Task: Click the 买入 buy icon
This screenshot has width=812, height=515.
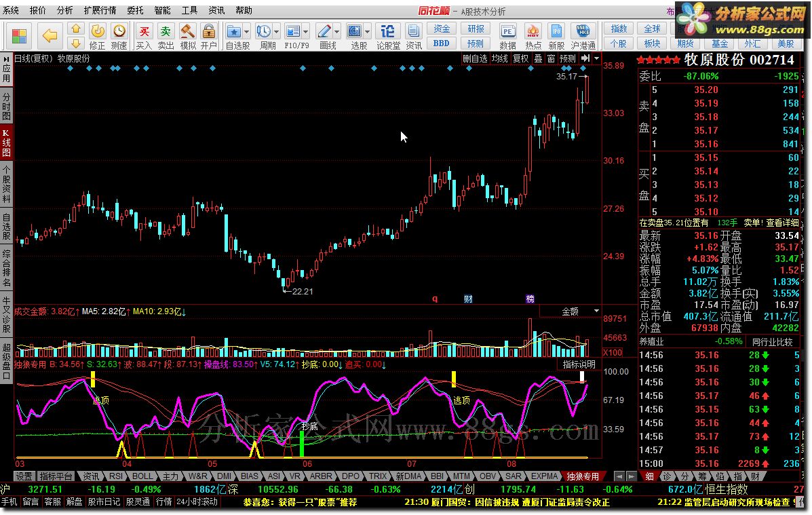Action: coord(144,36)
